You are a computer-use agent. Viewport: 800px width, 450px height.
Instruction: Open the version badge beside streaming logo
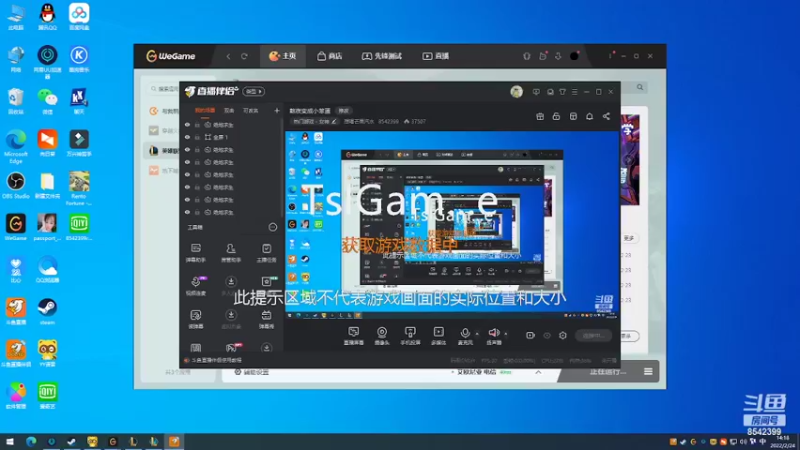coord(254,91)
